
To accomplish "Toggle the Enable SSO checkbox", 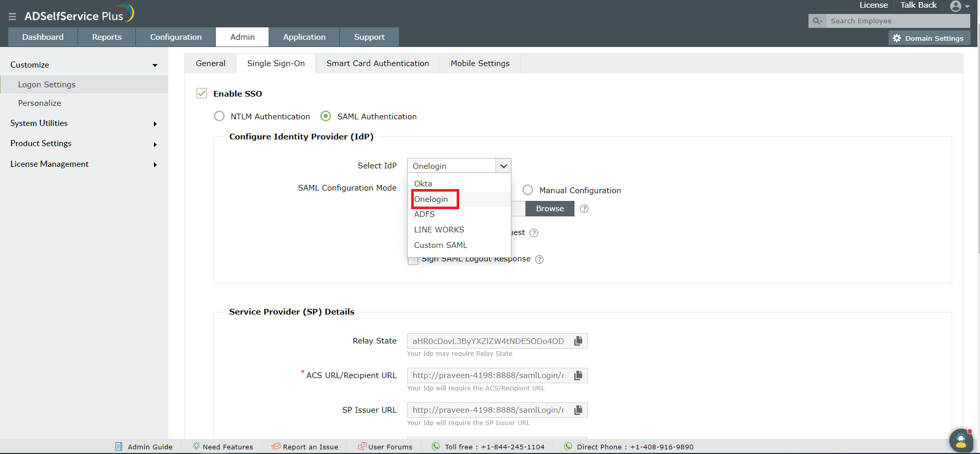I will pyautogui.click(x=201, y=93).
